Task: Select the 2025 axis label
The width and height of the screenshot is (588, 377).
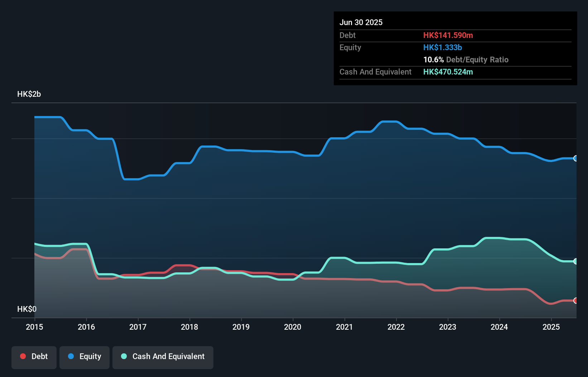Action: pyautogui.click(x=551, y=327)
